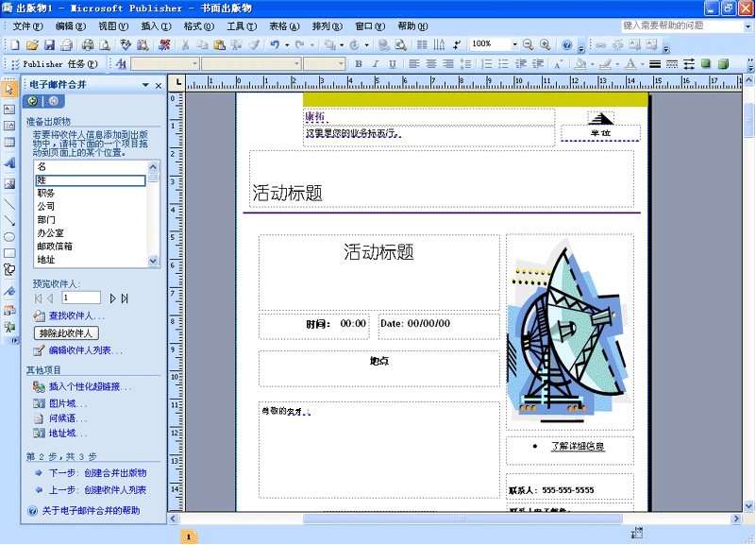This screenshot has height=545, width=756.
Task: Open the 100% zoom level dropdown
Action: [x=515, y=44]
